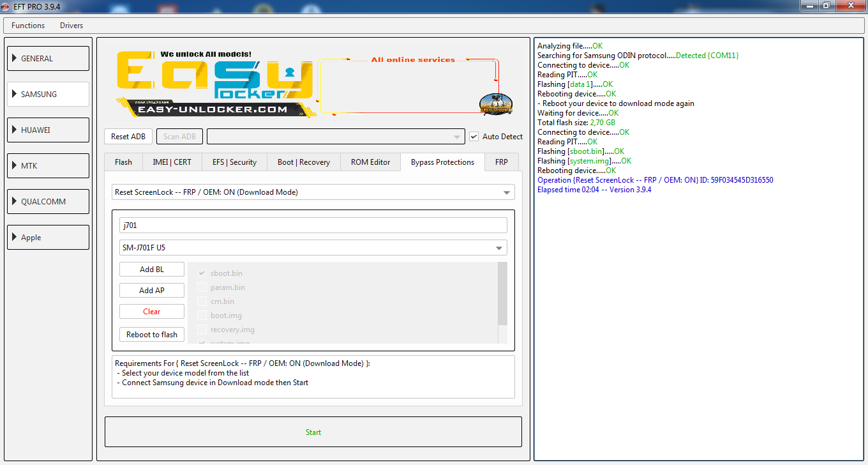Viewport: 868px width, 465px height.
Task: Click the 'Elapsed time 02:04' log line
Action: pos(594,190)
